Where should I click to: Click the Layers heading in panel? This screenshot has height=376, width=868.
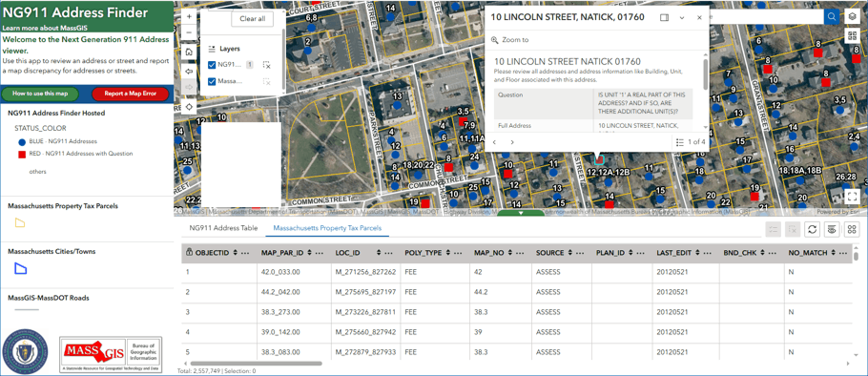pos(230,49)
